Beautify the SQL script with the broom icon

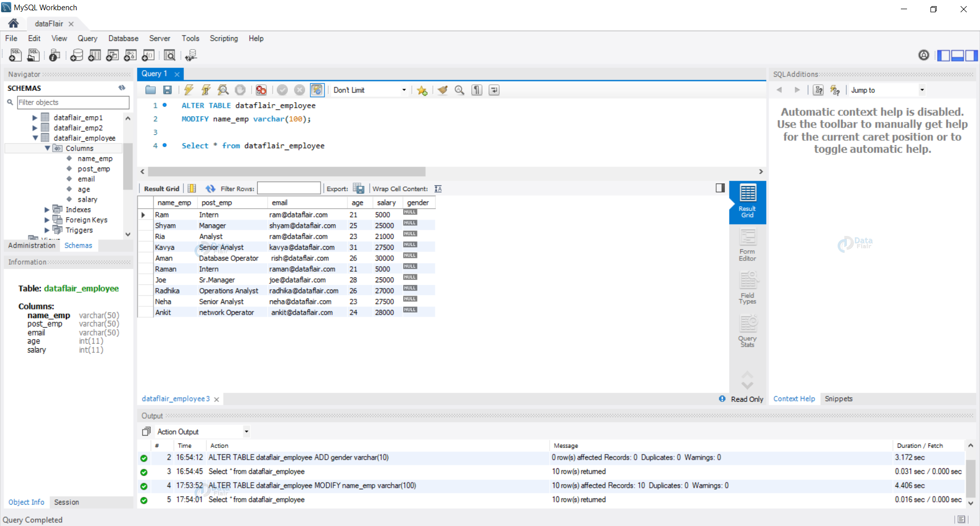tap(442, 90)
